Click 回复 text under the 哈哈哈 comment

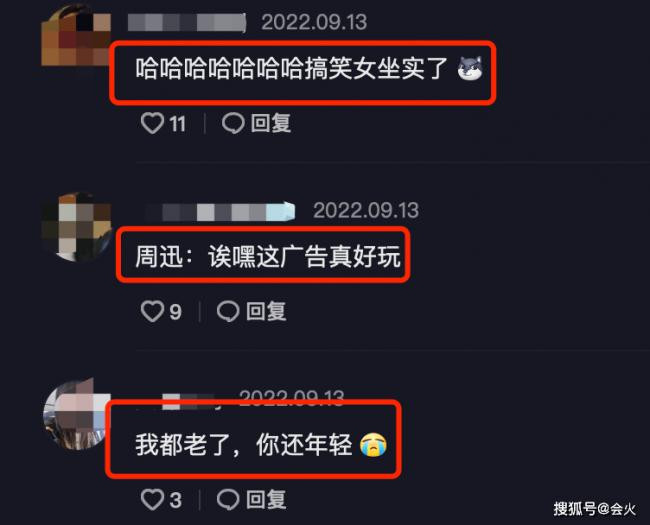pyautogui.click(x=271, y=123)
